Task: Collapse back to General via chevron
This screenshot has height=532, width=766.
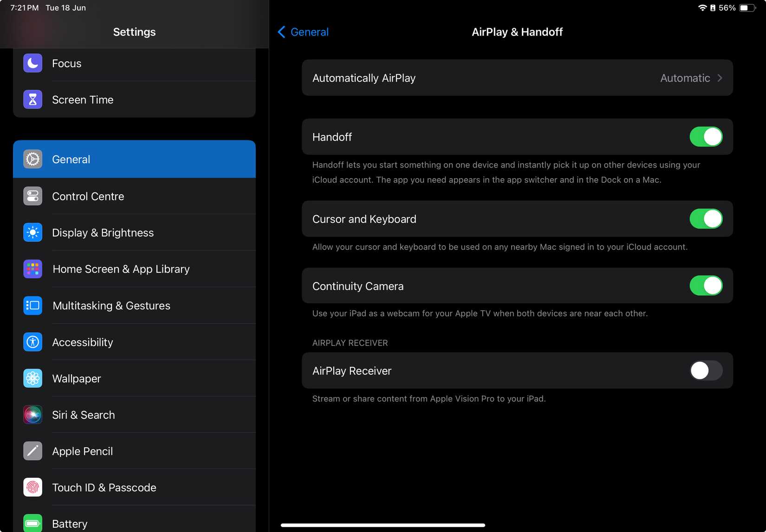Action: click(x=281, y=32)
